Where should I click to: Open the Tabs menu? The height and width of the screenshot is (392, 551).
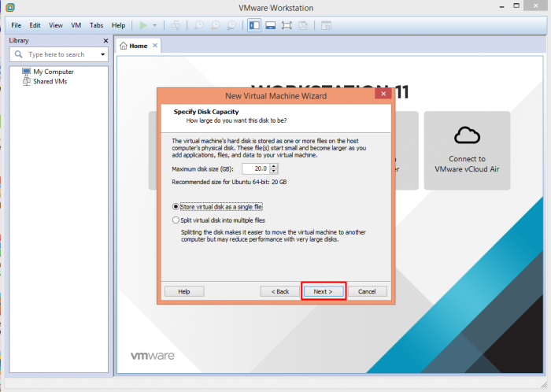pos(96,25)
